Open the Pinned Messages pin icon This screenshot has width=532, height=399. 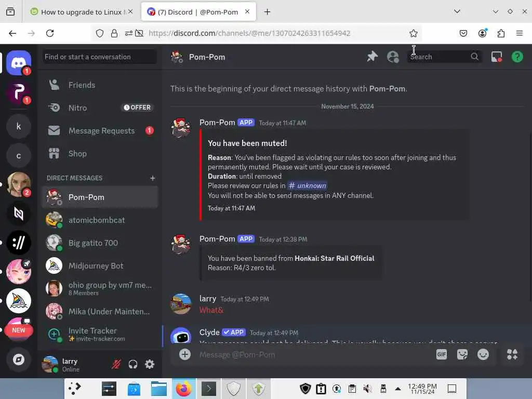[x=372, y=57]
